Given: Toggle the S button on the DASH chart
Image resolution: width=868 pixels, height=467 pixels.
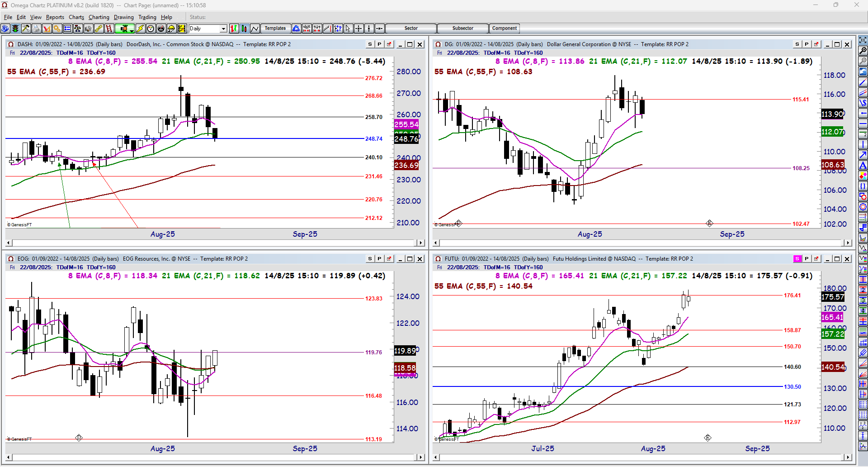Looking at the screenshot, I should 370,44.
